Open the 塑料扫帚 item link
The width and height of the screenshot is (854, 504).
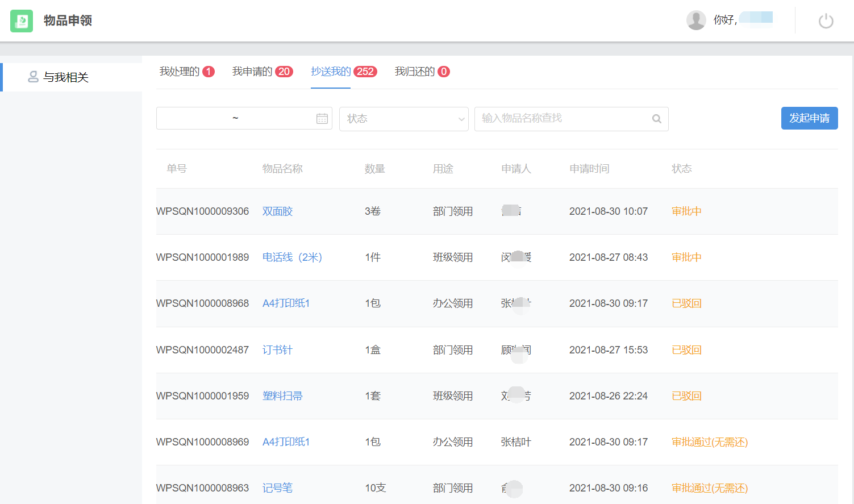282,396
